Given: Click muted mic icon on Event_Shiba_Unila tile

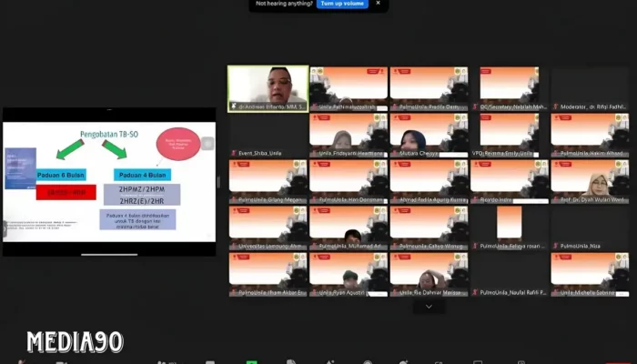Looking at the screenshot, I should pos(233,153).
